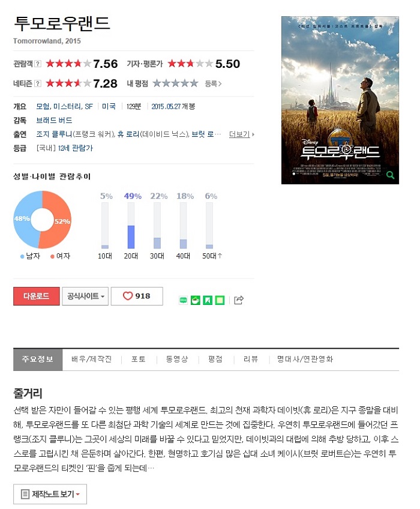Viewport: 420px width, 509px height.
Task: Click the magnifier icon on the poster
Action: [391, 175]
